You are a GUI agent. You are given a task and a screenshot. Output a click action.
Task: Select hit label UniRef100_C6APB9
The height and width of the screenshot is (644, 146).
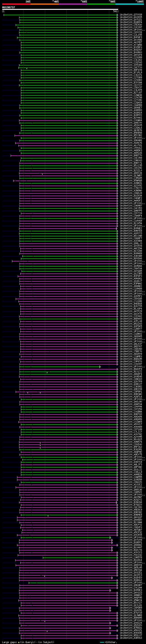[x=131, y=105]
